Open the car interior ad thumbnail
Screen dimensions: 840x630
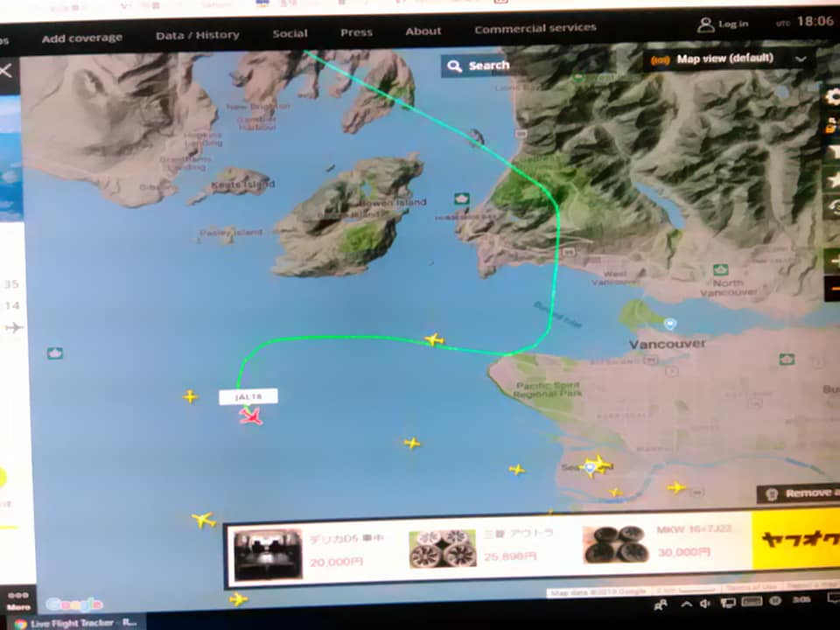tap(268, 554)
